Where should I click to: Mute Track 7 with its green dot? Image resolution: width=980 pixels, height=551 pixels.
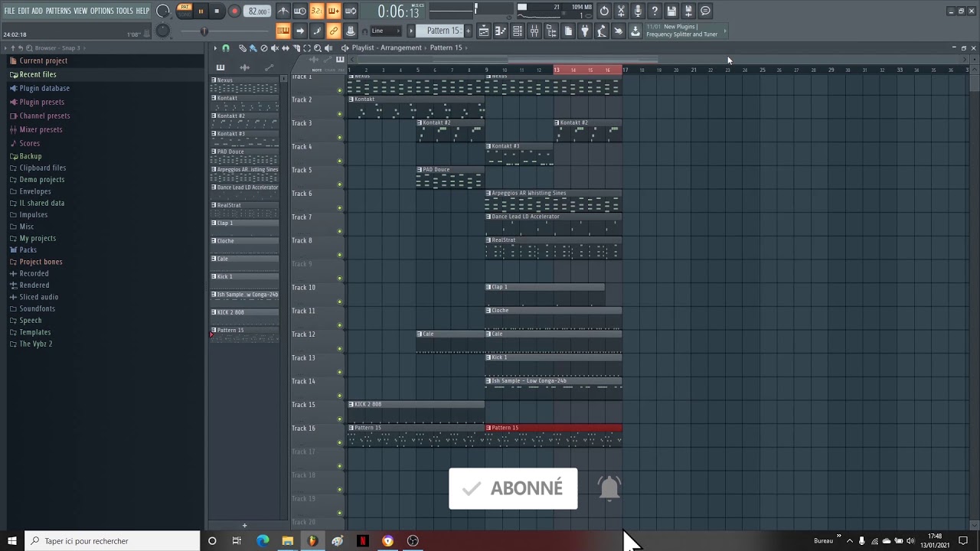[340, 231]
